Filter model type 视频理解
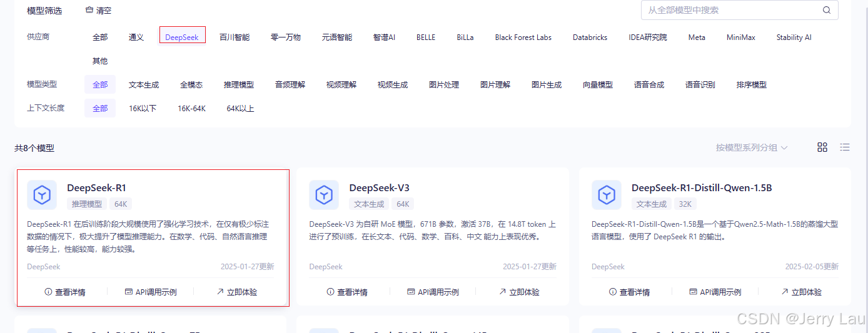Screen dimensions: 868x333 [x=341, y=84]
